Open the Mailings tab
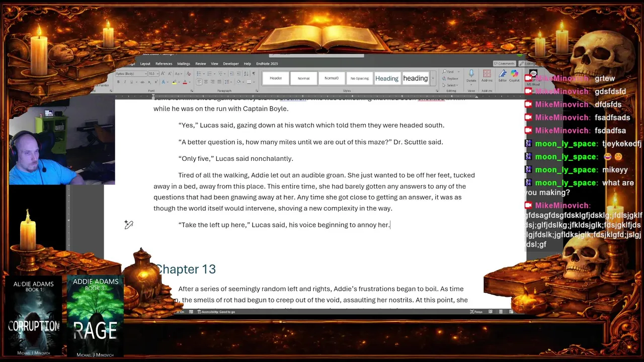The height and width of the screenshot is (362, 644). click(183, 64)
